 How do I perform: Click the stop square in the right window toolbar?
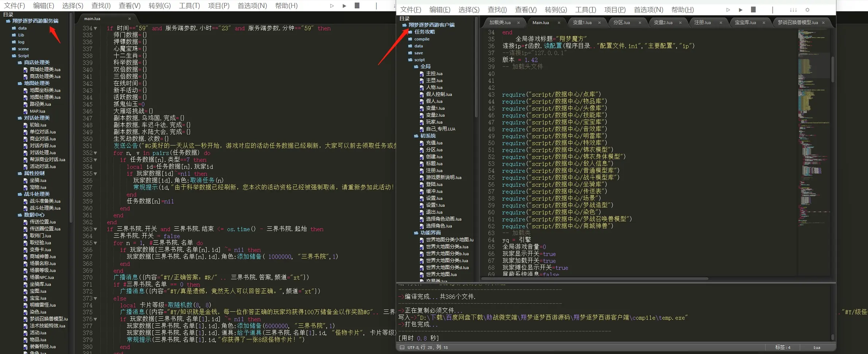point(754,9)
